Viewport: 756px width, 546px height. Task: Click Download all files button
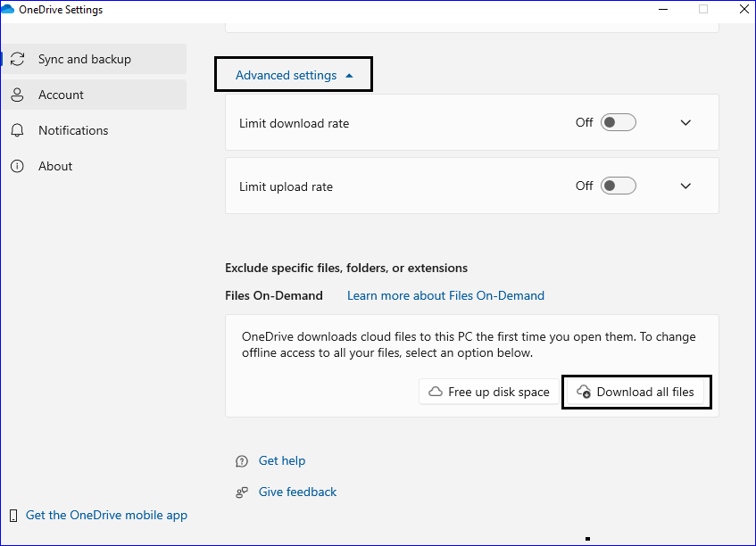(636, 392)
